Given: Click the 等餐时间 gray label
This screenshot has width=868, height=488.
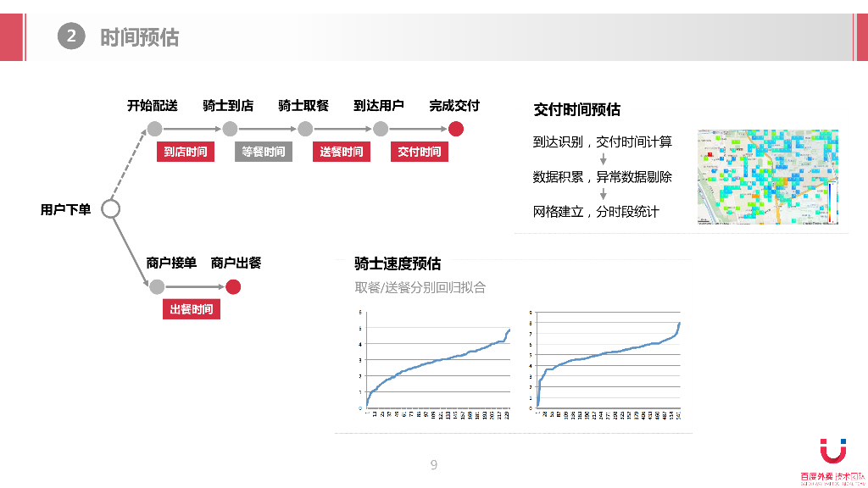Looking at the screenshot, I should click(263, 152).
